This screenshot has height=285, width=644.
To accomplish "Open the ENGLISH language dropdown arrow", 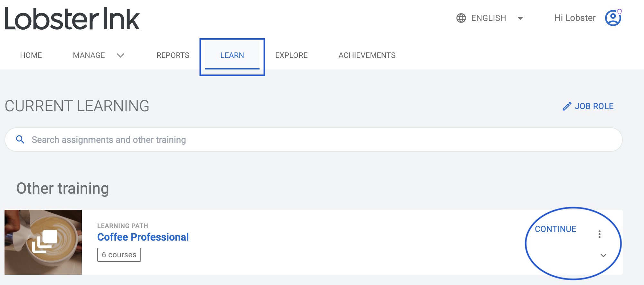I will coord(520,18).
